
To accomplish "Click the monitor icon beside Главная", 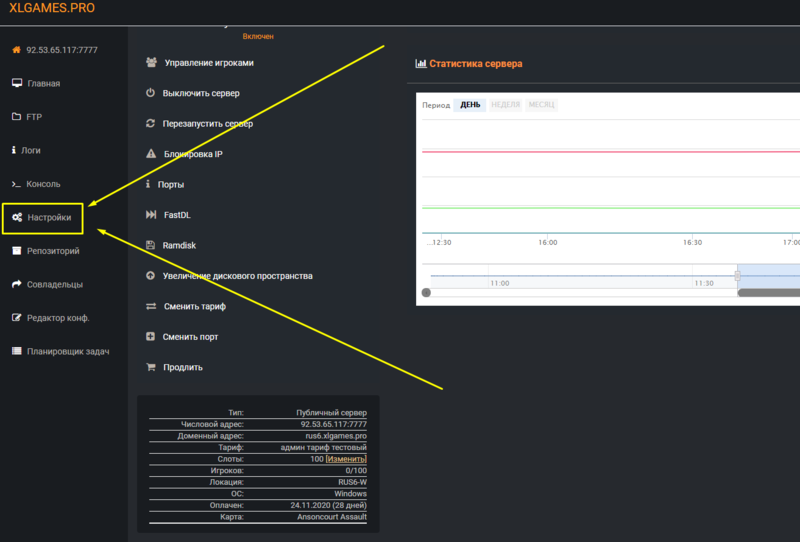I will pos(16,83).
